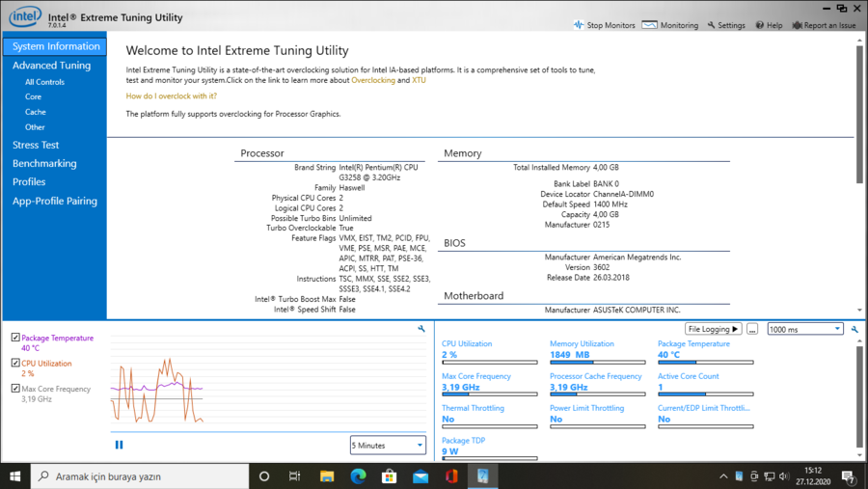Select Core tuning page
The width and height of the screenshot is (868, 489).
(x=33, y=96)
